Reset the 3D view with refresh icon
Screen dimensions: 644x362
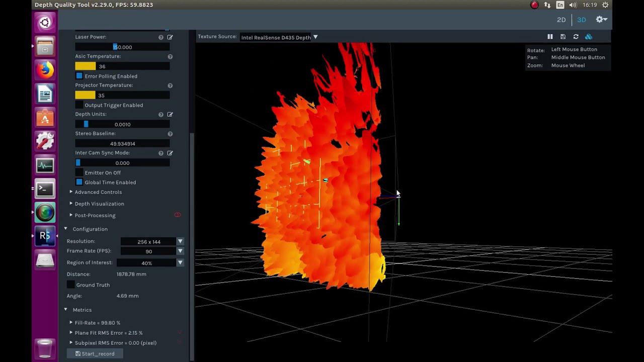coord(576,37)
